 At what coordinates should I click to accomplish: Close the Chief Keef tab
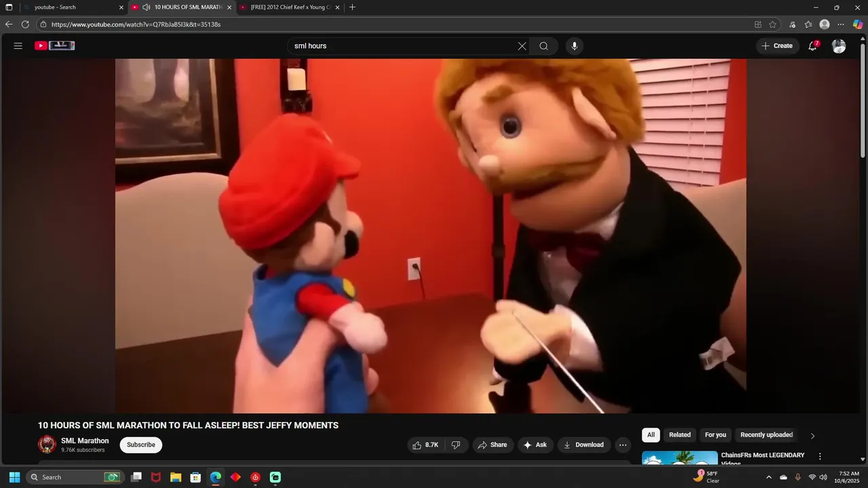[x=337, y=7]
